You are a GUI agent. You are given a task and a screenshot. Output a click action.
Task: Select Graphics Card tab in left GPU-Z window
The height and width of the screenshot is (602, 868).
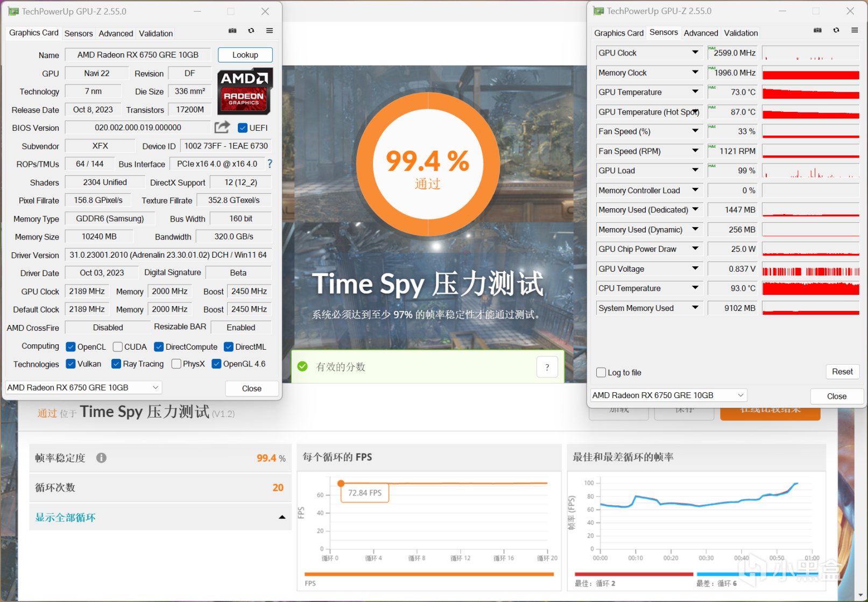pyautogui.click(x=34, y=33)
